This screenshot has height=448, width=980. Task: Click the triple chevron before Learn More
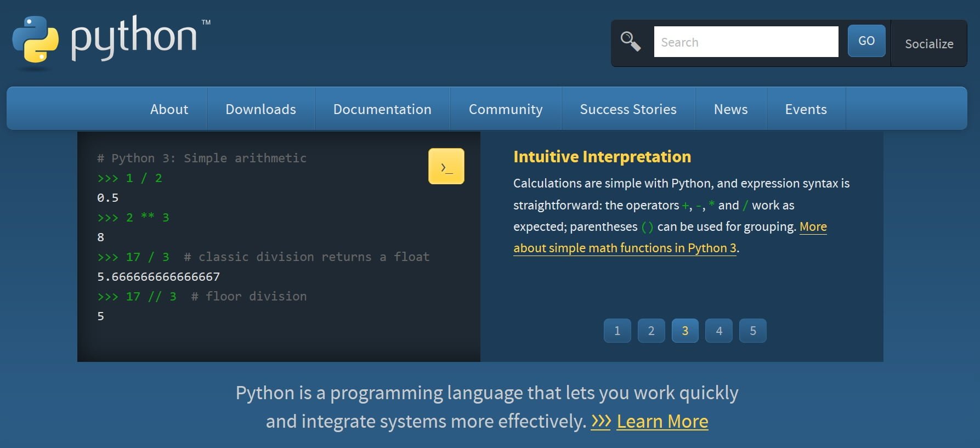[601, 421]
